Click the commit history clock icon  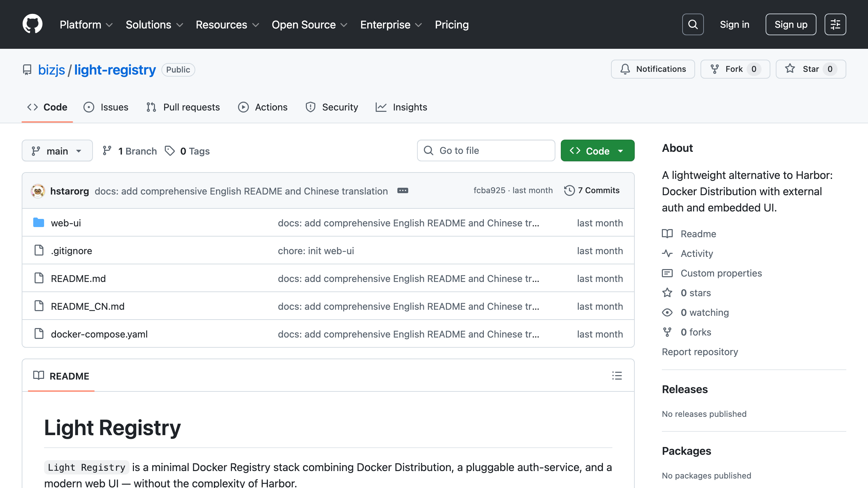(569, 190)
